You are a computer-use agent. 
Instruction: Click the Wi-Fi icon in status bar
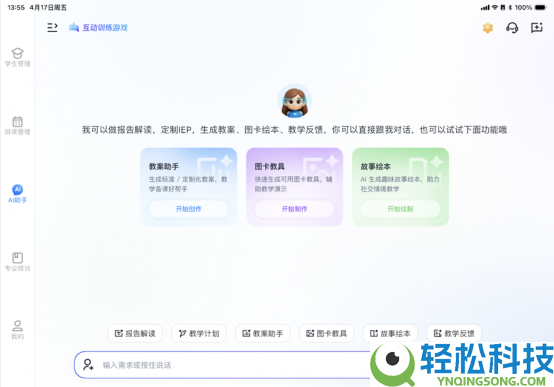[495, 7]
